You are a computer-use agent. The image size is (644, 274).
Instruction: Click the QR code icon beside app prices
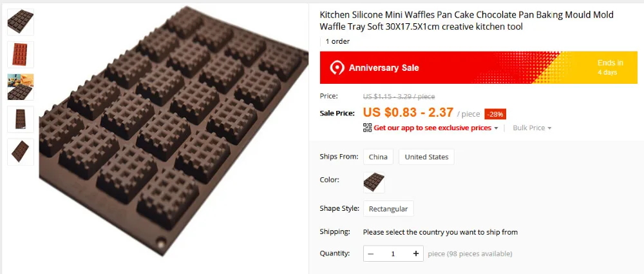367,128
